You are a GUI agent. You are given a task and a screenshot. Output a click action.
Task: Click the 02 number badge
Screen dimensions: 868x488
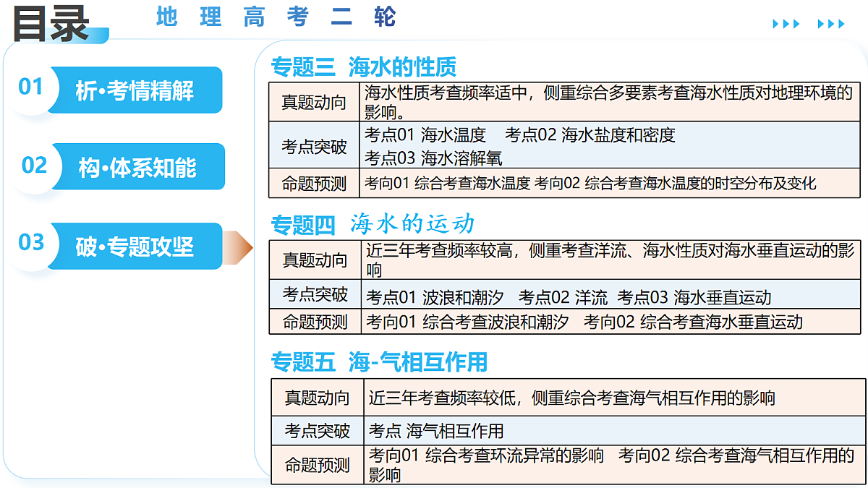coord(34,166)
